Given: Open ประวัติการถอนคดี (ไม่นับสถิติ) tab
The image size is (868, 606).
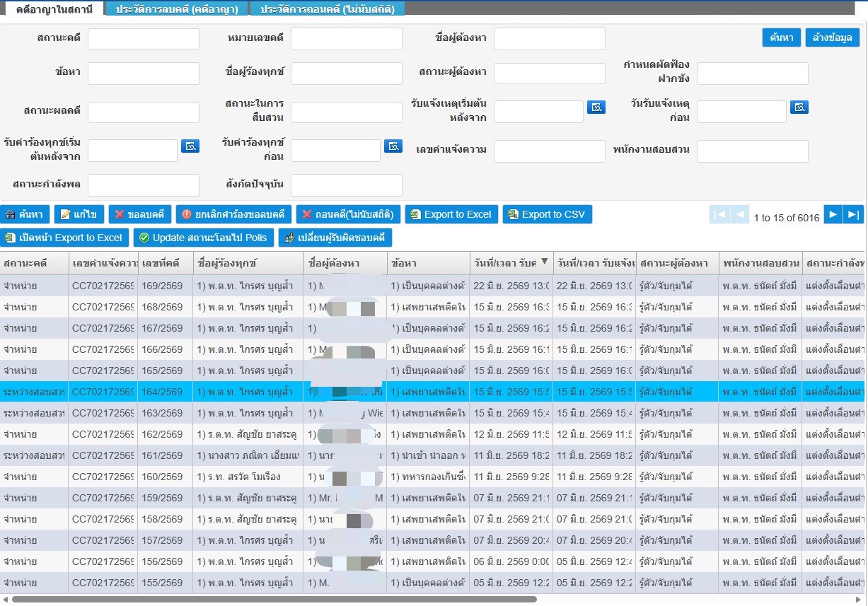Looking at the screenshot, I should [x=328, y=8].
